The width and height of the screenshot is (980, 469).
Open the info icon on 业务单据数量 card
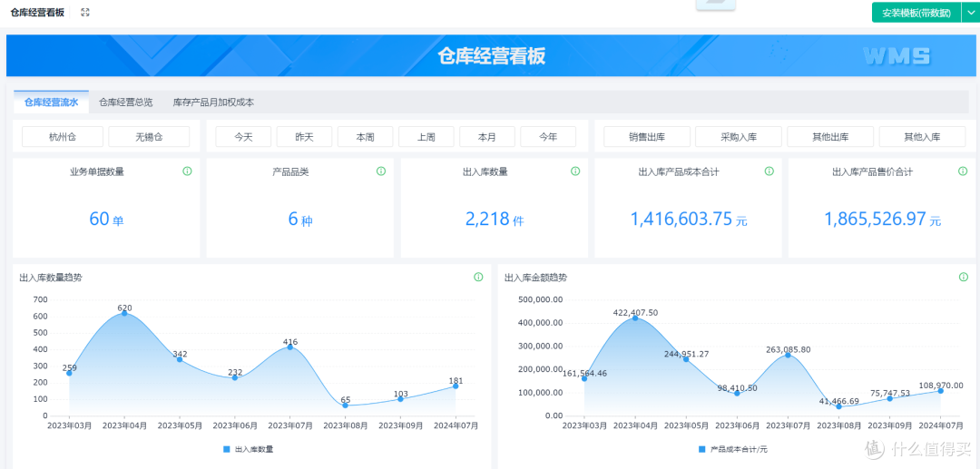tap(187, 171)
